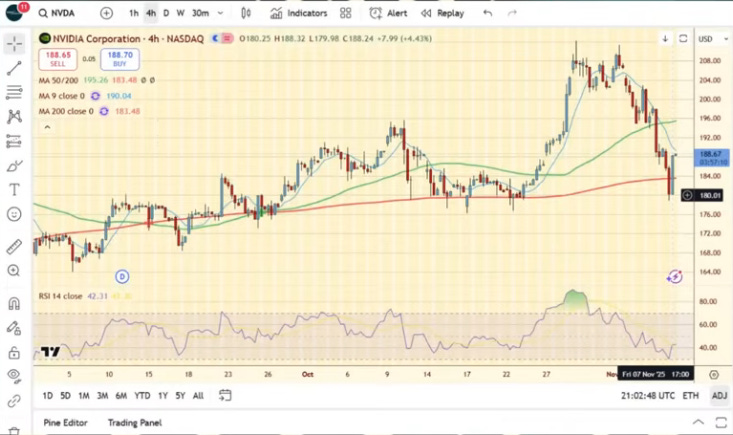The height and width of the screenshot is (435, 733).
Task: Select the daily D timeframe
Action: click(166, 13)
